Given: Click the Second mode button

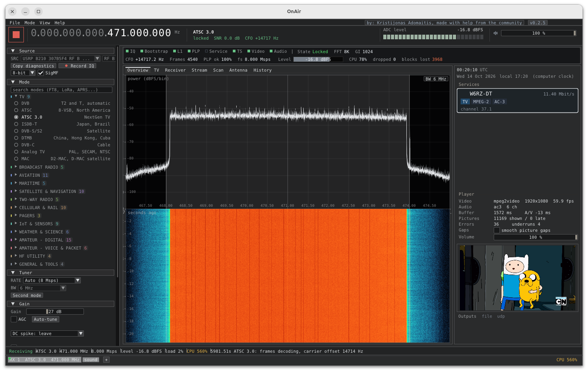Looking at the screenshot, I should (x=27, y=295).
